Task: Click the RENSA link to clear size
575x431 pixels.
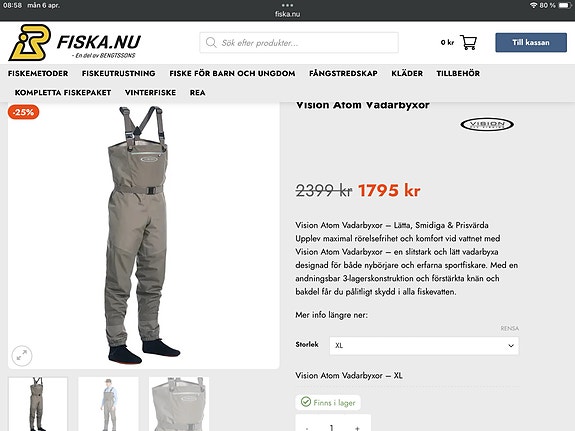Action: click(510, 328)
